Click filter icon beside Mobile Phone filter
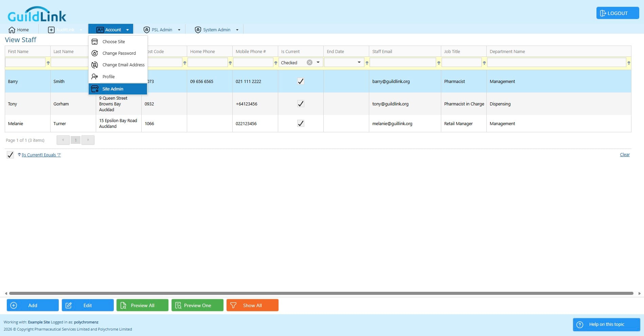Screen dimensions: 644x336 276,63
